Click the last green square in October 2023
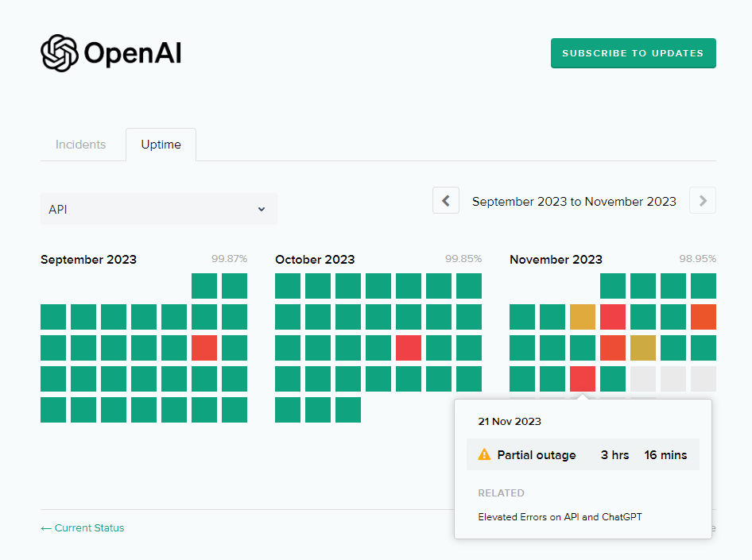 pos(348,410)
